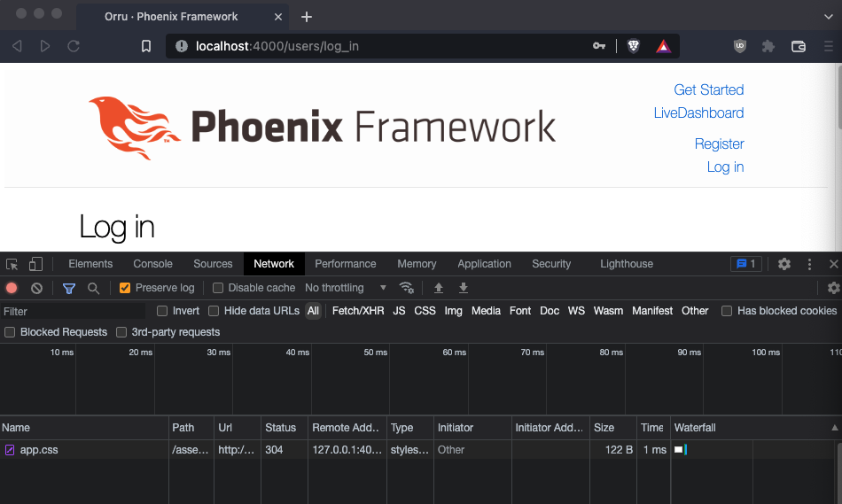Filter requests by JS

(399, 311)
